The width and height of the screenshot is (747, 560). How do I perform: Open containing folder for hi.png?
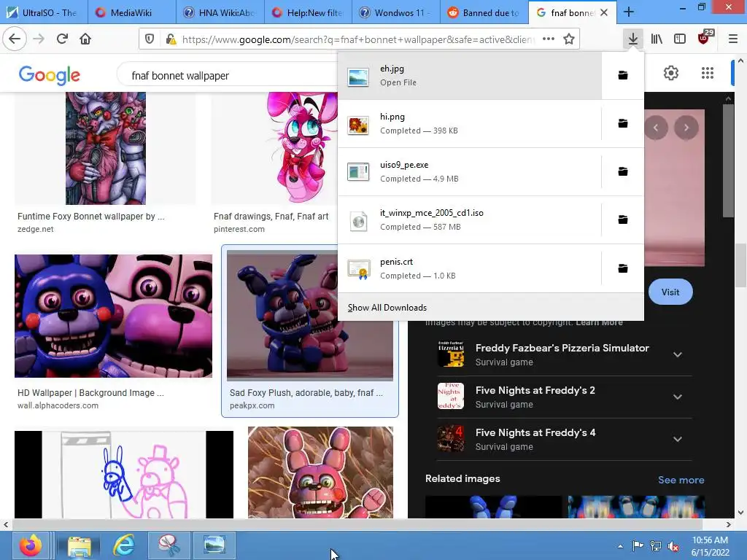(623, 123)
